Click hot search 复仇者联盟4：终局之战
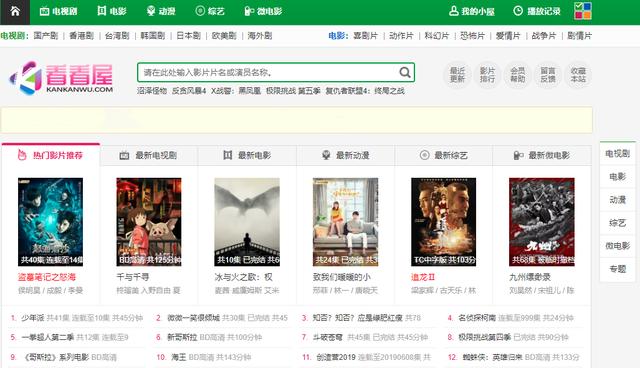640x368 pixels. [365, 91]
